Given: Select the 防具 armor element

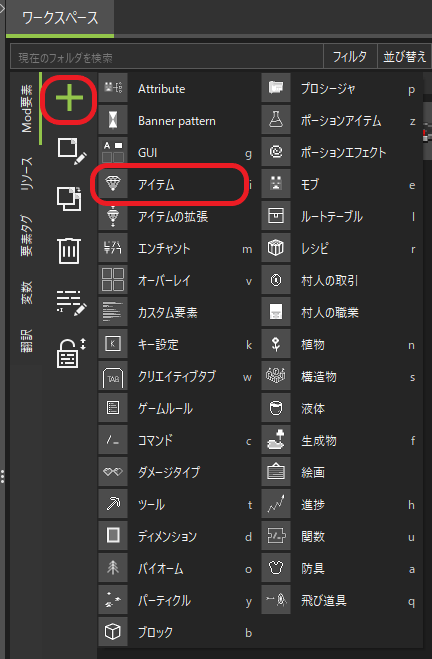Looking at the screenshot, I should 340,568.
